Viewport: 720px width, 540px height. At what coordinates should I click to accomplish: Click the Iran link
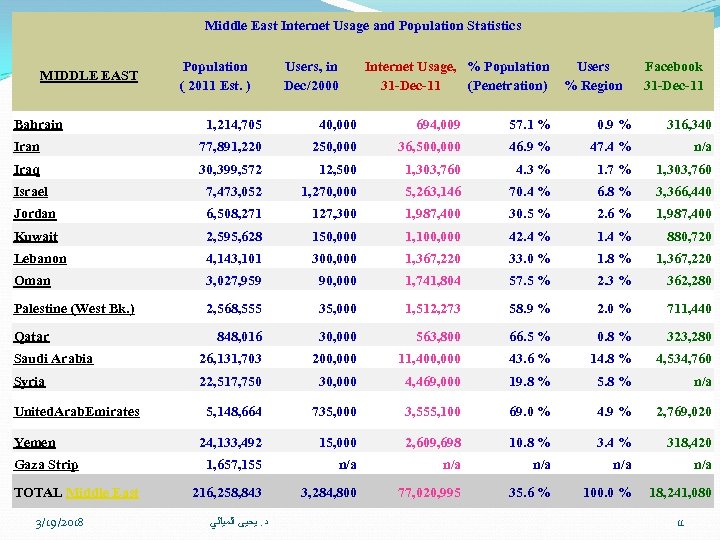[x=27, y=147]
